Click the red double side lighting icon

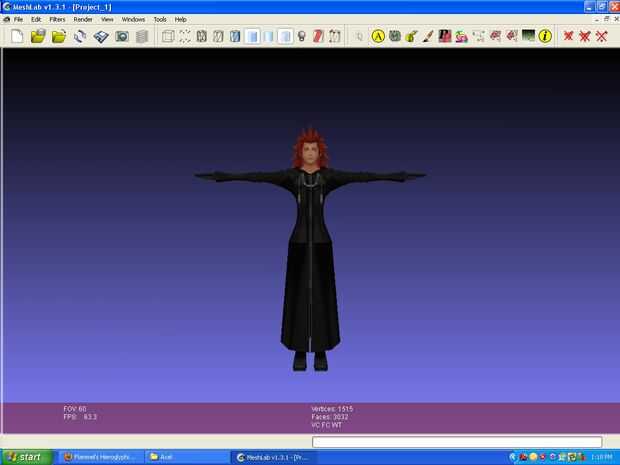coord(318,36)
